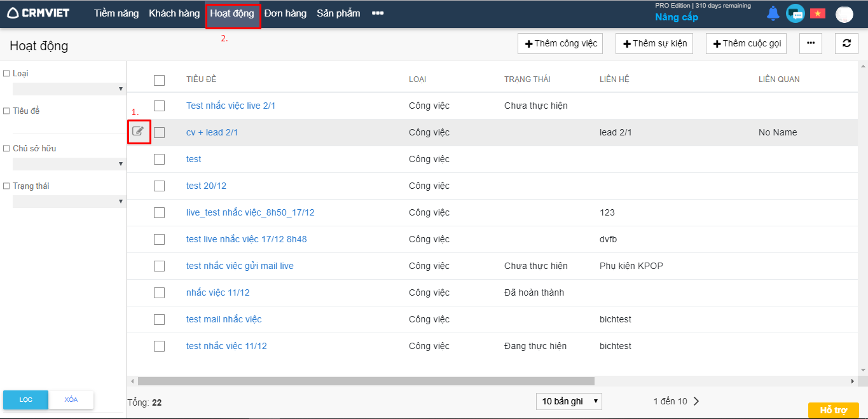Click the notification bell icon
This screenshot has height=419, width=868.
click(773, 13)
